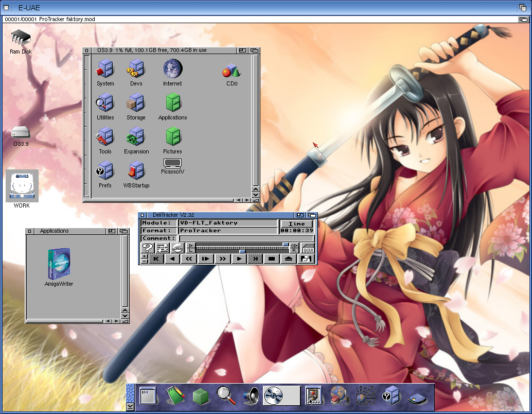The width and height of the screenshot is (532, 414).
Task: Open the help cabinet icon in dock
Action: [x=391, y=395]
